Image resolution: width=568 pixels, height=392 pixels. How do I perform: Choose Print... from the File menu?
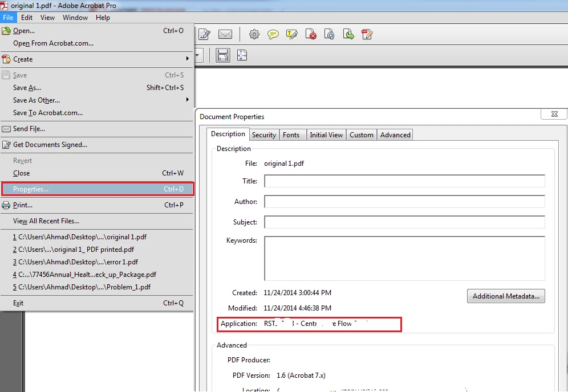(x=97, y=205)
